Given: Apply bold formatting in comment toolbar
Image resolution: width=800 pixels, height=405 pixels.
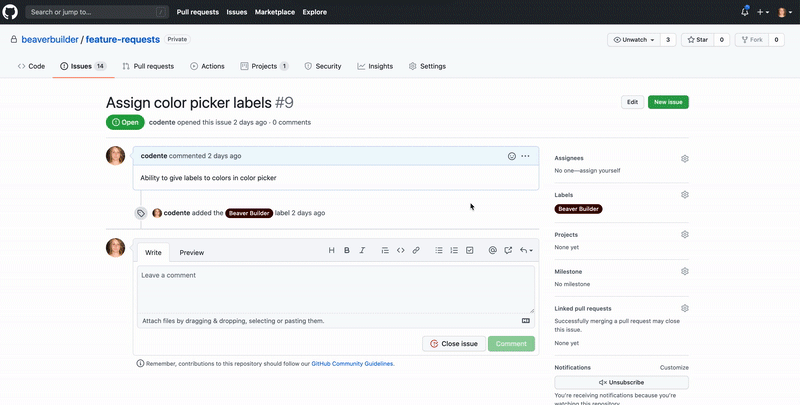Looking at the screenshot, I should point(347,250).
